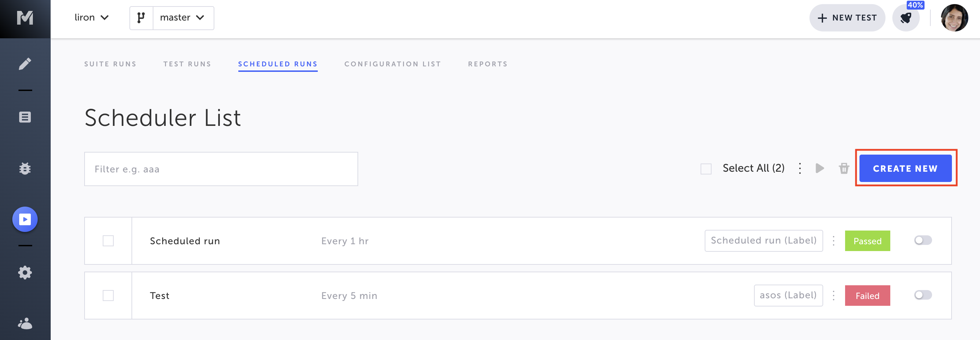
Task: Expand the liron project dropdown
Action: [92, 17]
